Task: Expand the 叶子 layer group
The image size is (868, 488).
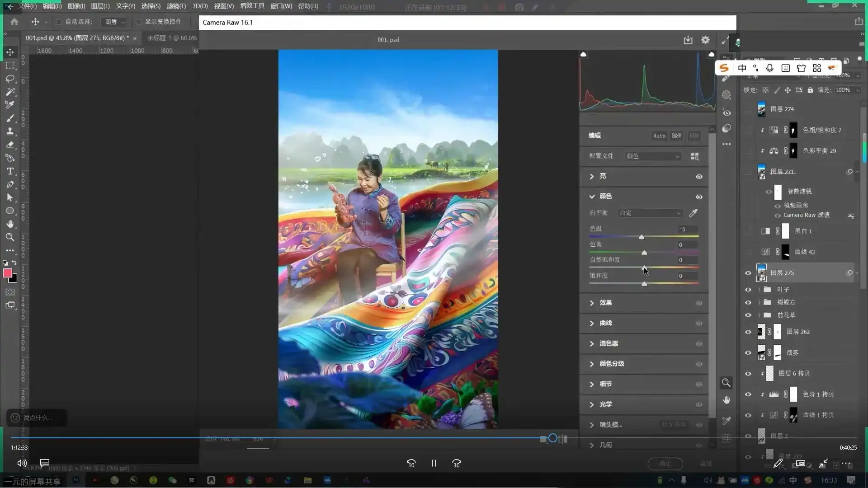Action: 759,290
